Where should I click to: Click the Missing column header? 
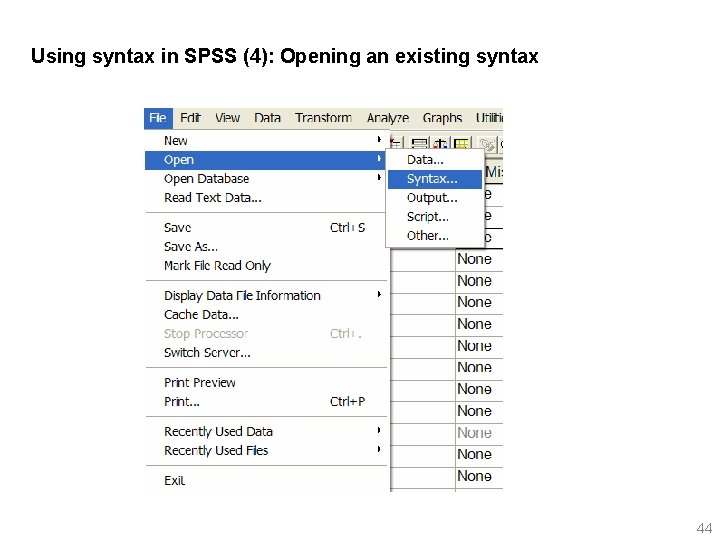pyautogui.click(x=494, y=172)
